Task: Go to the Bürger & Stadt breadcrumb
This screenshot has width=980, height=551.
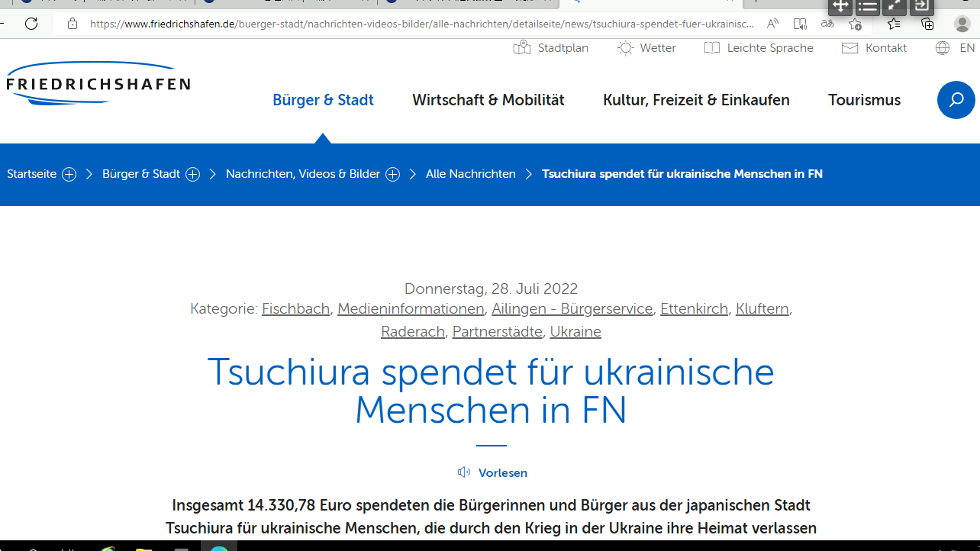Action: [141, 174]
